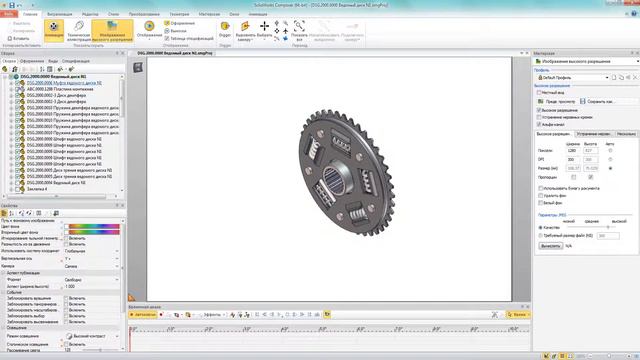
Task: Click first gold assembly icon in Сборка toolbar
Action: pyautogui.click(x=5, y=69)
